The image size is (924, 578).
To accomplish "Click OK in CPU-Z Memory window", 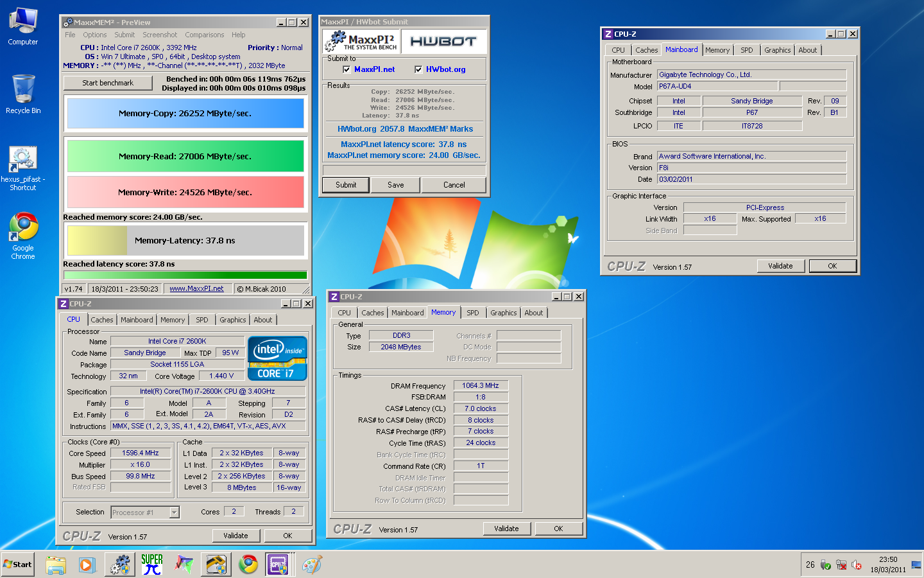I will [x=558, y=529].
